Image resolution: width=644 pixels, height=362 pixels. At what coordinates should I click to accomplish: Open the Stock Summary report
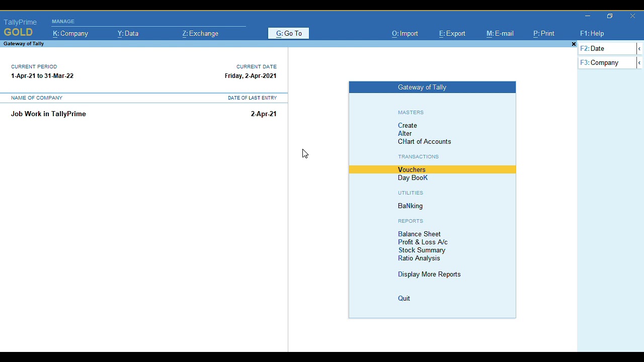tap(422, 250)
